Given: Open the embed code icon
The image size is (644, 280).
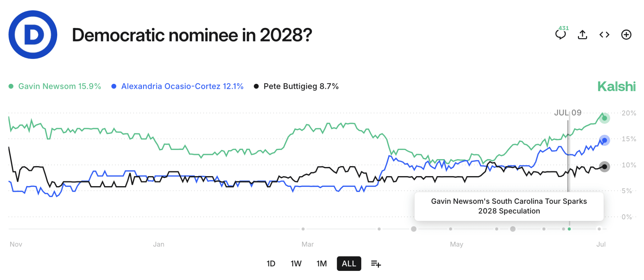Looking at the screenshot, I should pos(604,35).
